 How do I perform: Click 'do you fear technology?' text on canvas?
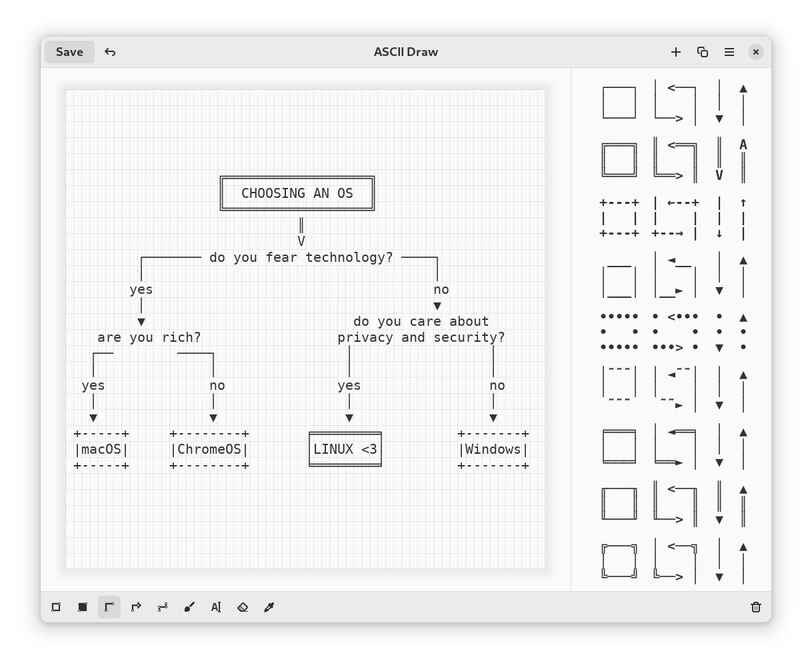[x=301, y=257]
